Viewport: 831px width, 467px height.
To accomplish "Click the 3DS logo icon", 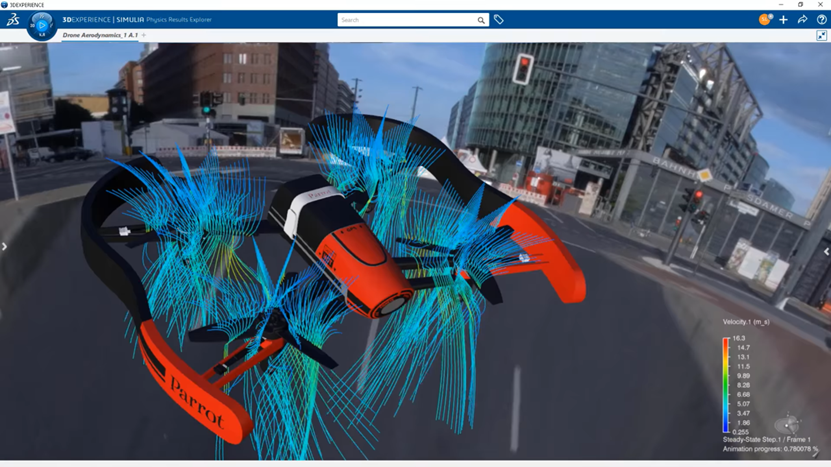I will pyautogui.click(x=13, y=20).
